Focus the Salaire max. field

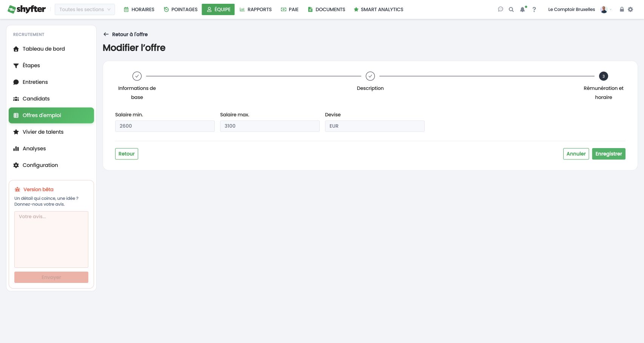coord(270,126)
